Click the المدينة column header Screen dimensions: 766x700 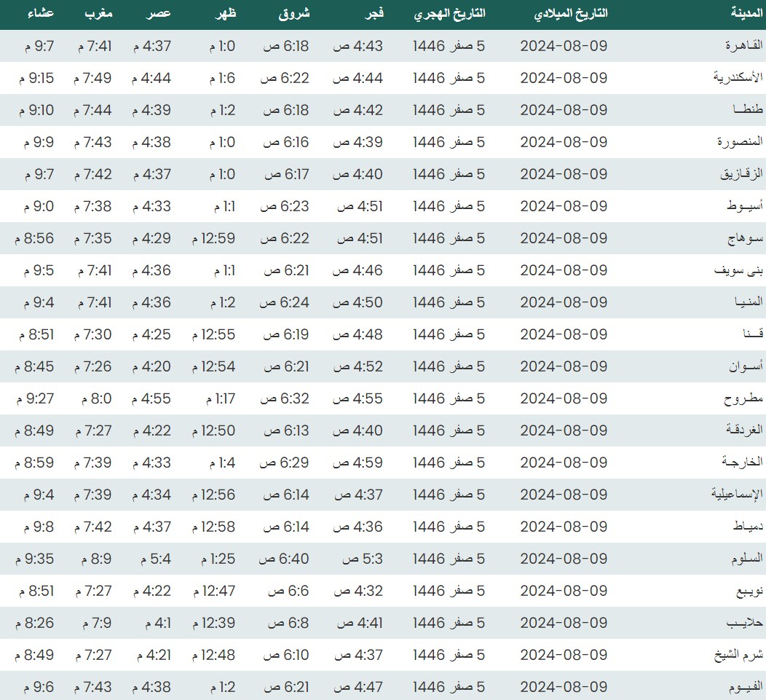746,14
